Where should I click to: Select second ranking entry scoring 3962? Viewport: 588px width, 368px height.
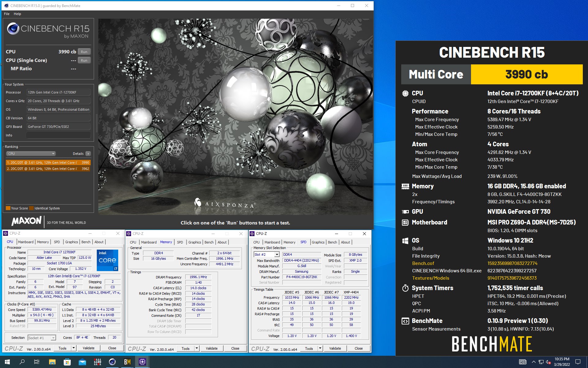click(x=48, y=169)
